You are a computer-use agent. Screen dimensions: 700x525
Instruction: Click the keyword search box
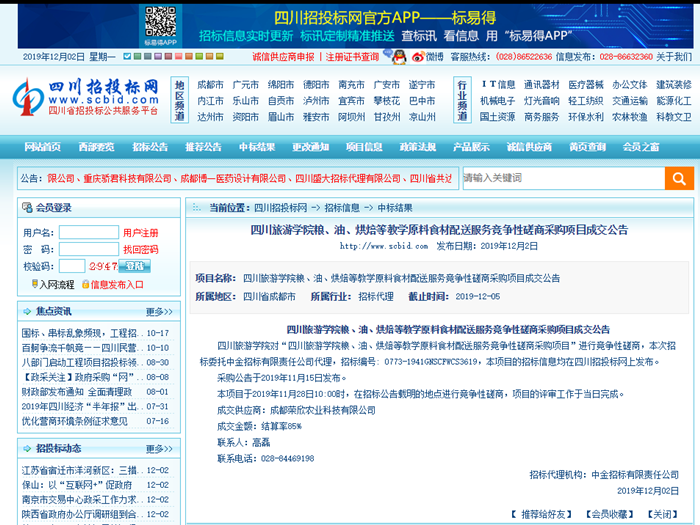tap(564, 179)
